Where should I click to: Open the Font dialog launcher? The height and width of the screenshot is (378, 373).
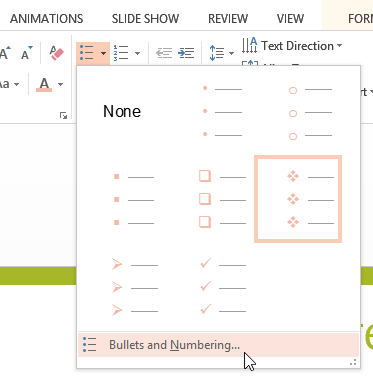pos(63,116)
